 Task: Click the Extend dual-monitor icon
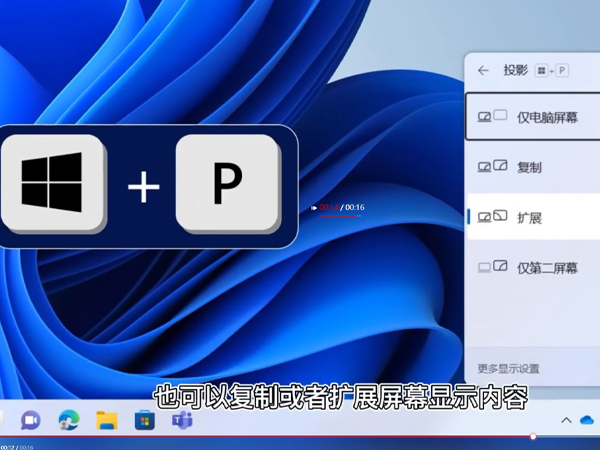click(492, 216)
